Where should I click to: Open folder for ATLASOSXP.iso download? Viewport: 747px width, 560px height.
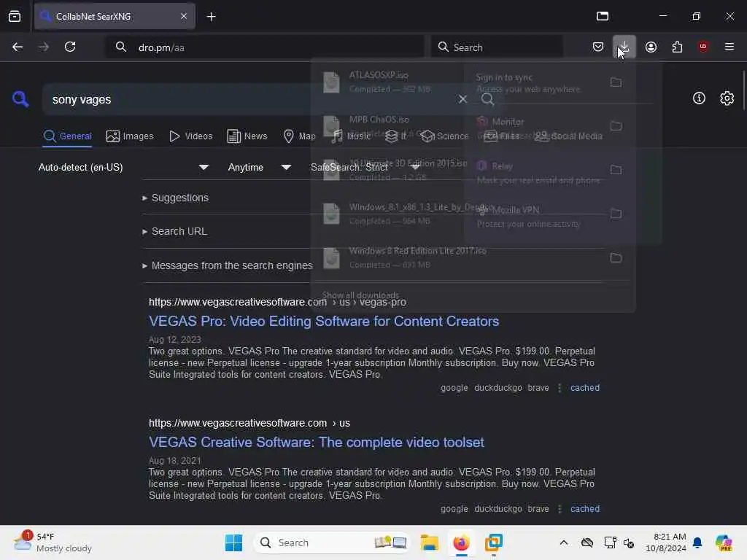(x=616, y=82)
